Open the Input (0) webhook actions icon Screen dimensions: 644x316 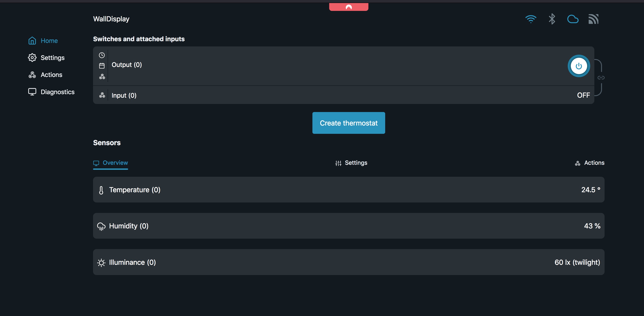click(102, 95)
